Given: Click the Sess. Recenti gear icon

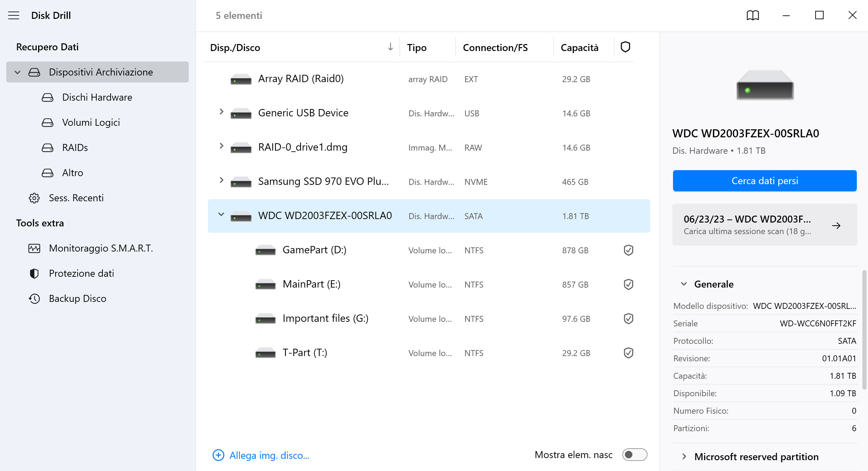Looking at the screenshot, I should [x=34, y=198].
